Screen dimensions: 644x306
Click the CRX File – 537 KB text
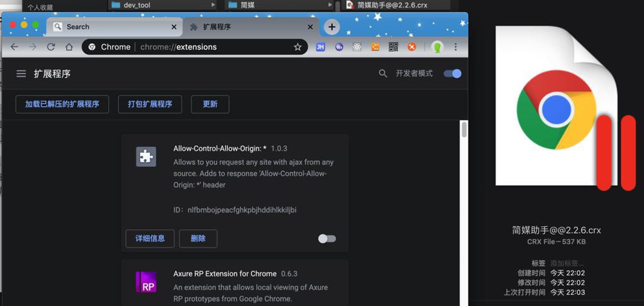pos(557,242)
